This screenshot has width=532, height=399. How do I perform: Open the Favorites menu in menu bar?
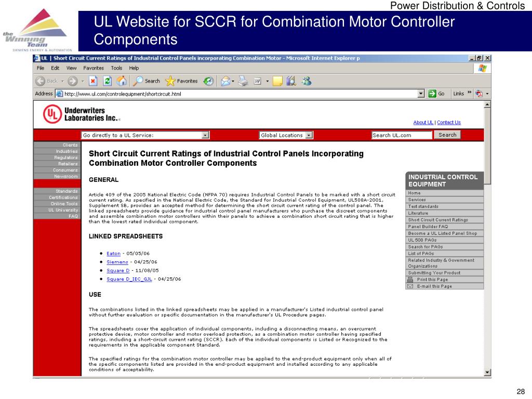[94, 68]
